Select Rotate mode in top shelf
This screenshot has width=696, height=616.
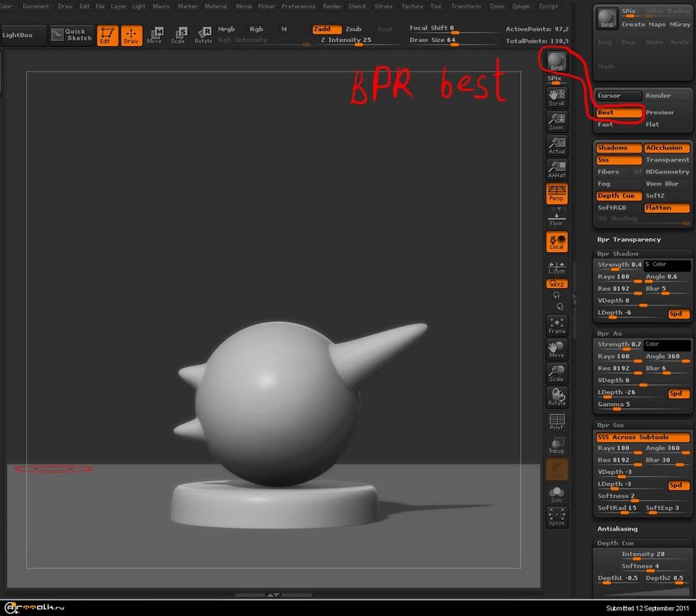(x=203, y=35)
